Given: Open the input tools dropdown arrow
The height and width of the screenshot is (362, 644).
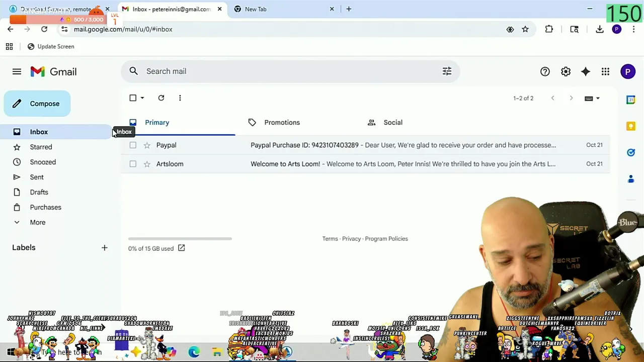Looking at the screenshot, I should tap(598, 99).
